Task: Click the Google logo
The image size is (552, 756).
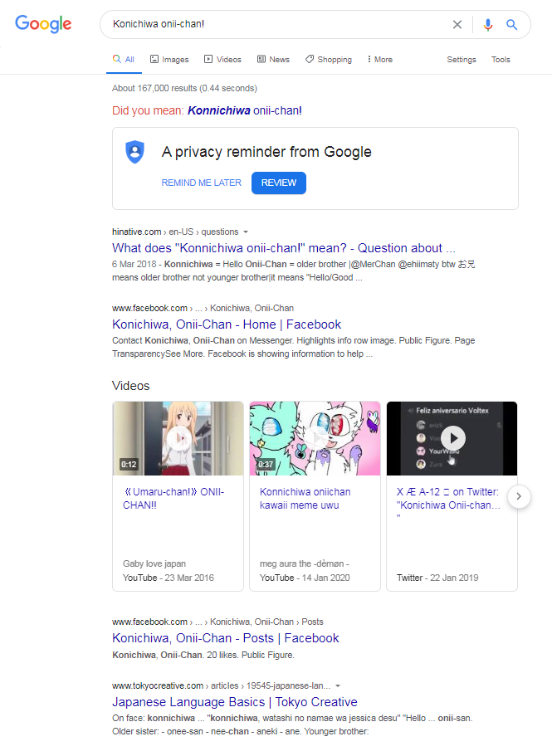Action: click(43, 23)
